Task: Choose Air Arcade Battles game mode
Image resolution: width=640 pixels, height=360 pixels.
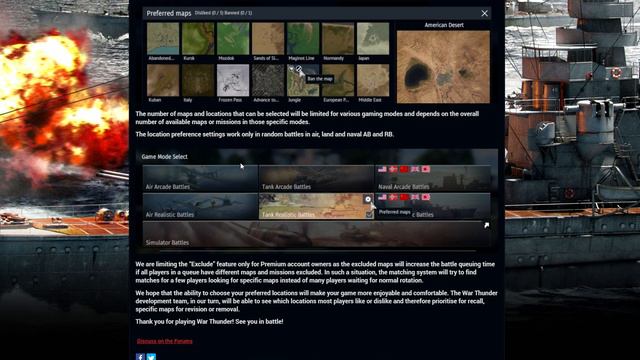Action: (x=200, y=178)
